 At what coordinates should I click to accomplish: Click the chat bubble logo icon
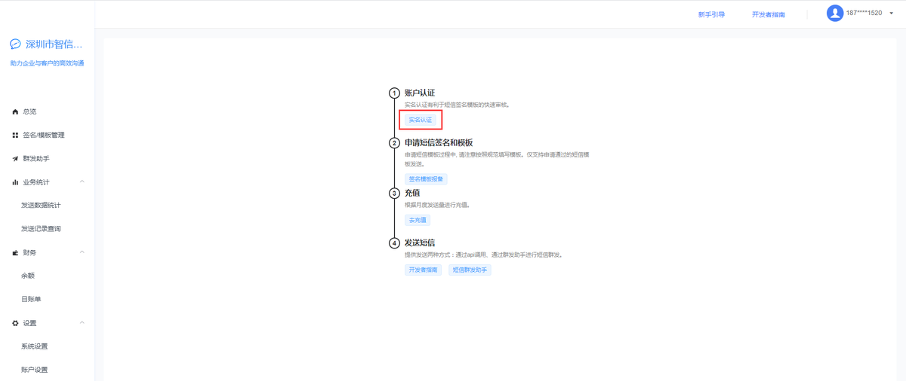point(16,45)
